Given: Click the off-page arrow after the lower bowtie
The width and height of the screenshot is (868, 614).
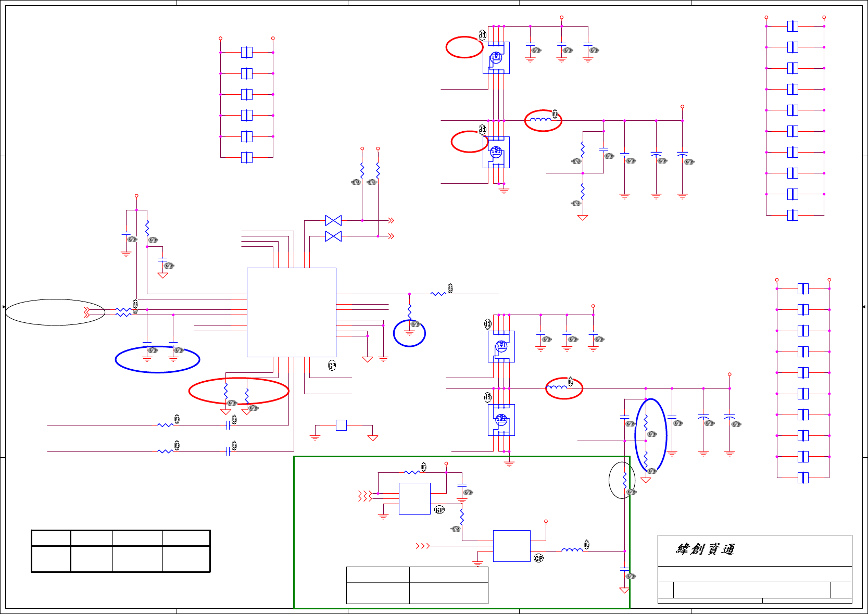Looking at the screenshot, I should point(391,236).
